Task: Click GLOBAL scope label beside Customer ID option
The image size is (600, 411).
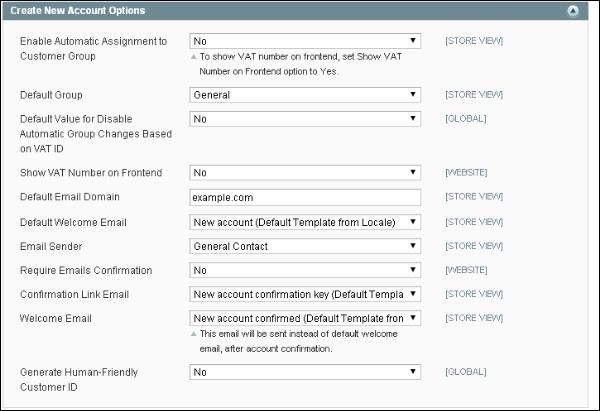Action: (x=466, y=372)
